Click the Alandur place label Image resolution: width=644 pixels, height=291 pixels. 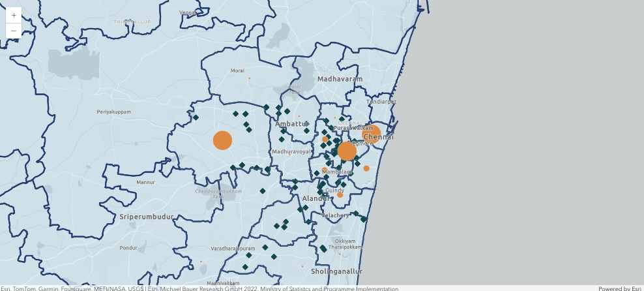(315, 198)
